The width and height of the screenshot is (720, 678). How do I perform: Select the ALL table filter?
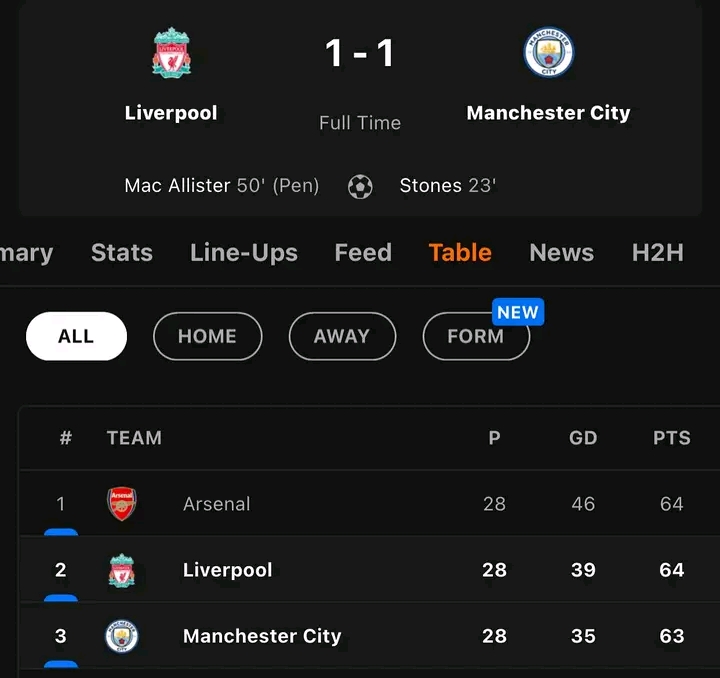pos(76,336)
